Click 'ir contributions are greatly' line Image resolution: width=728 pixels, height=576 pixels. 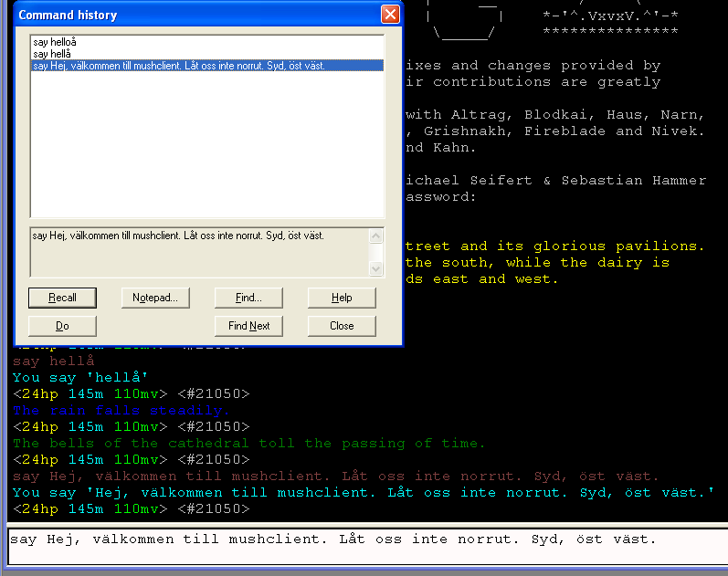(x=533, y=82)
